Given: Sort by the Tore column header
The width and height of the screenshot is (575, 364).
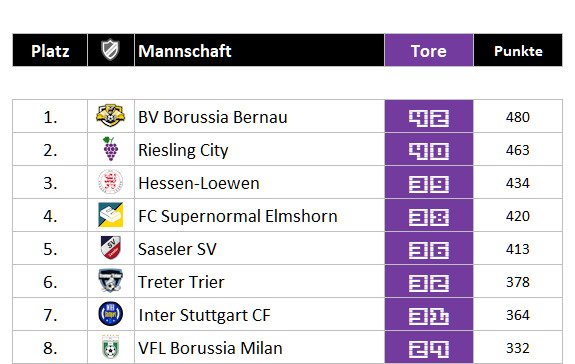Looking at the screenshot, I should pos(429,51).
